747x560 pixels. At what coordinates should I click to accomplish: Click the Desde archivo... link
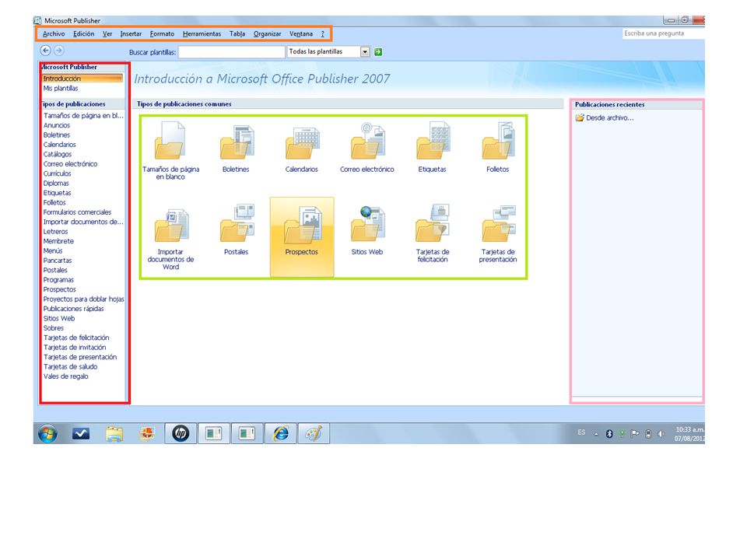(610, 117)
